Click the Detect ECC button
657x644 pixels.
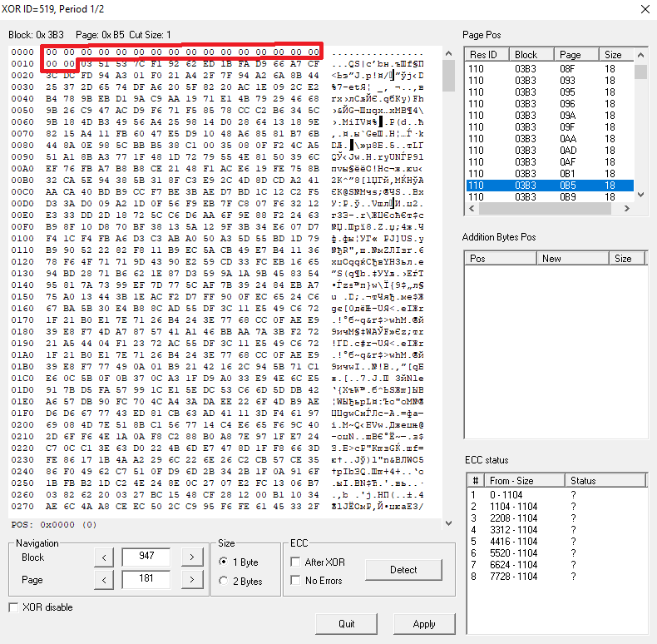coord(403,570)
